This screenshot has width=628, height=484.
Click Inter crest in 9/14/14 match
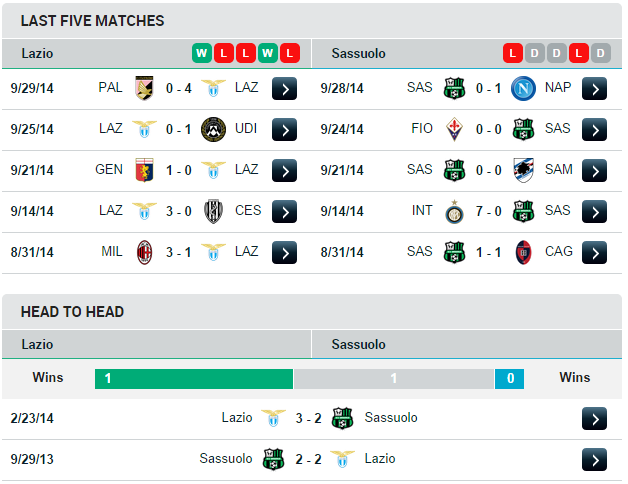coord(453,211)
